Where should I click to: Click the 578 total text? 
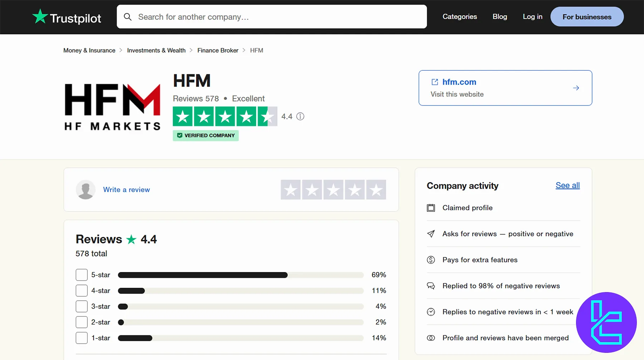[91, 254]
